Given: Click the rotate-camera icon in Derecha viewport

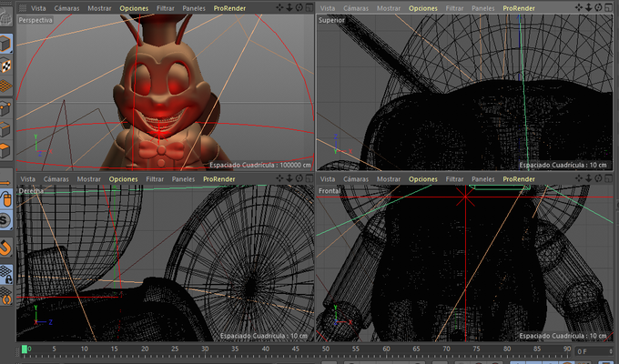Looking at the screenshot, I should [299, 178].
